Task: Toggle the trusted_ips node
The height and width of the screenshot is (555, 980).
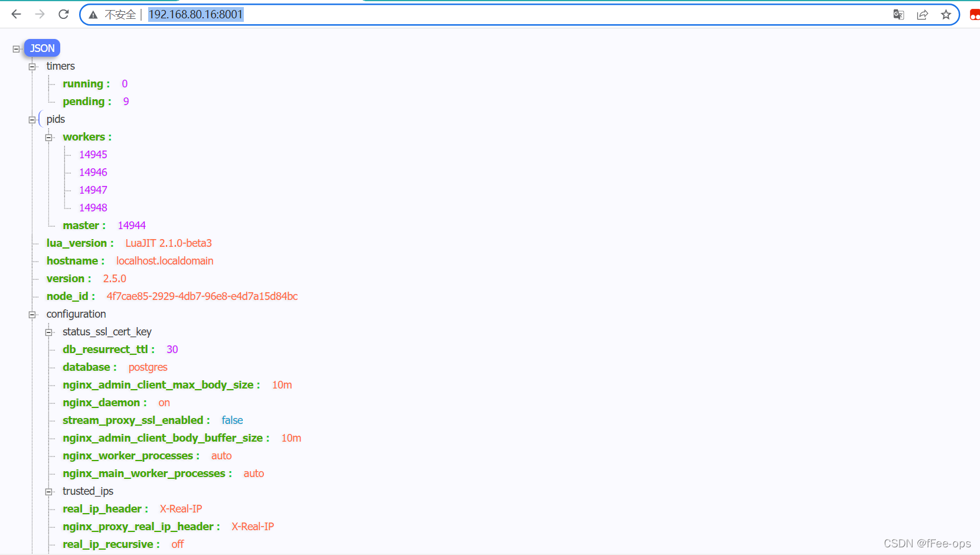Action: [49, 492]
